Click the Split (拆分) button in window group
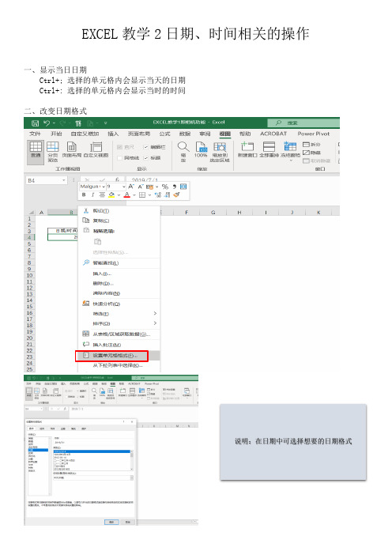Viewport: 392px width, 555px height. pos(311,145)
